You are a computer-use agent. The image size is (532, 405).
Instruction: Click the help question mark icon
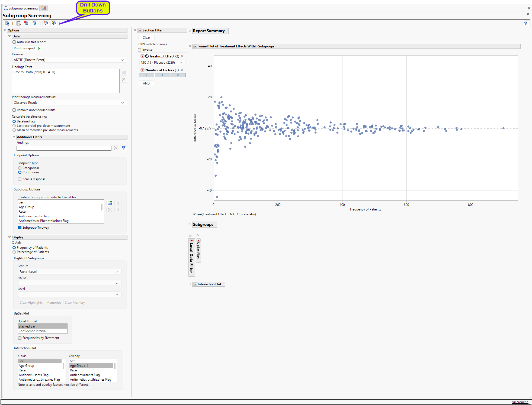[525, 24]
